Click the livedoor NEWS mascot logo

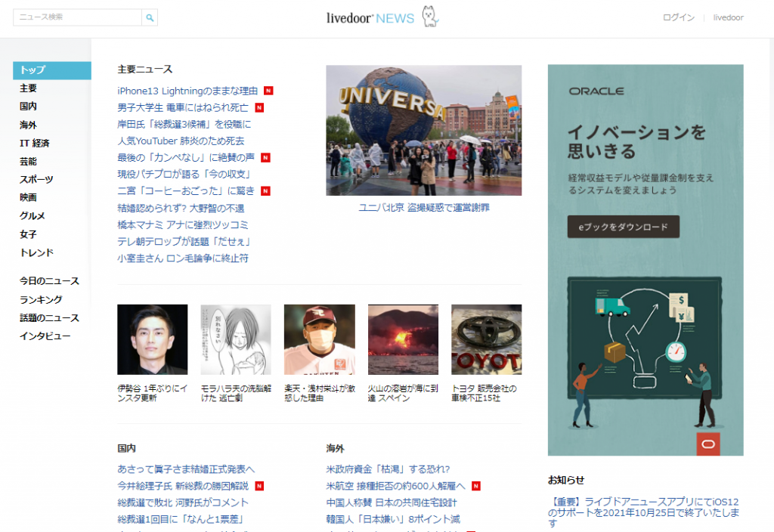(430, 17)
